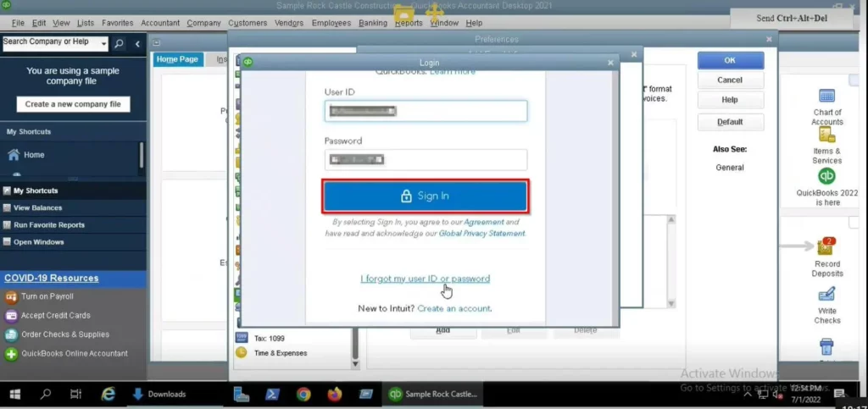Switch to the Home Page tab
Image resolution: width=868 pixels, height=409 pixels.
tap(177, 59)
